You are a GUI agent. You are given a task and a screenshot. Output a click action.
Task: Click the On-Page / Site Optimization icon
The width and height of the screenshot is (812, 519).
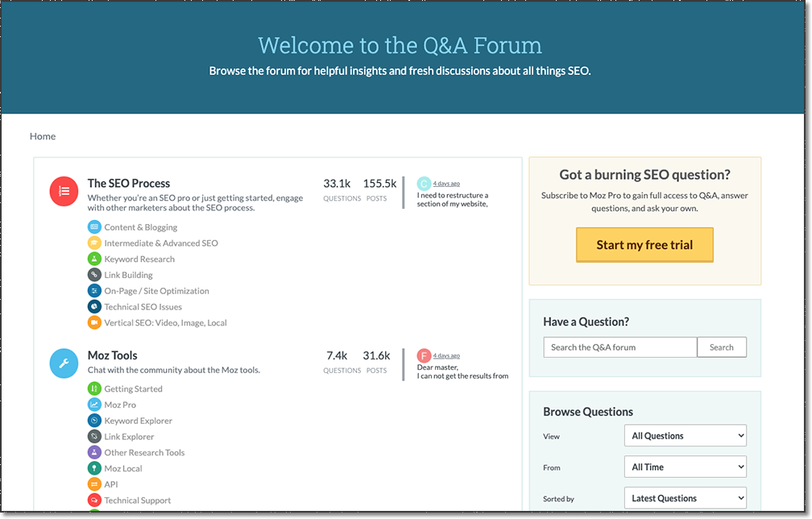click(95, 291)
